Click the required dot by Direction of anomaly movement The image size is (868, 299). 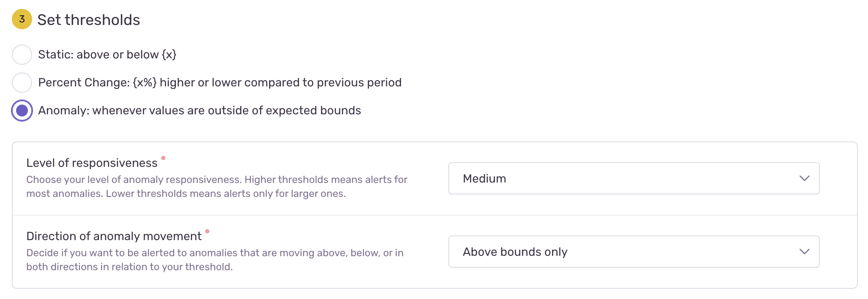pos(207,231)
